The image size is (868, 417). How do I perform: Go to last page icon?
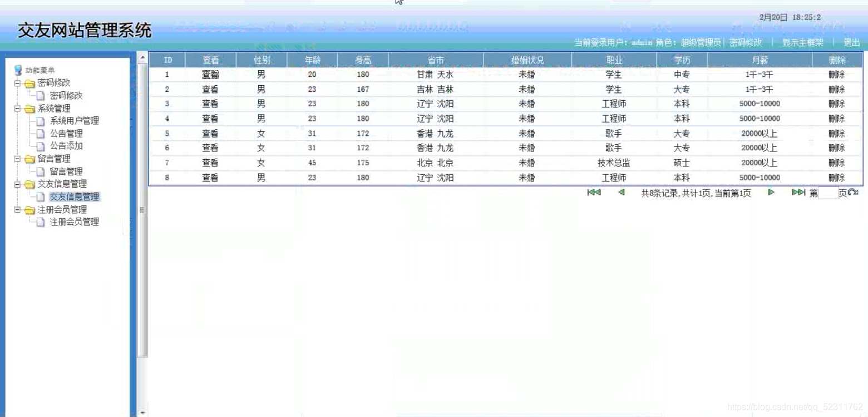coord(798,192)
